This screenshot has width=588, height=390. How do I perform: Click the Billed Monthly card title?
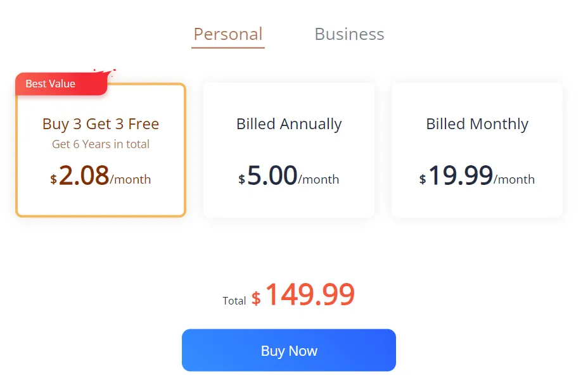pos(476,124)
